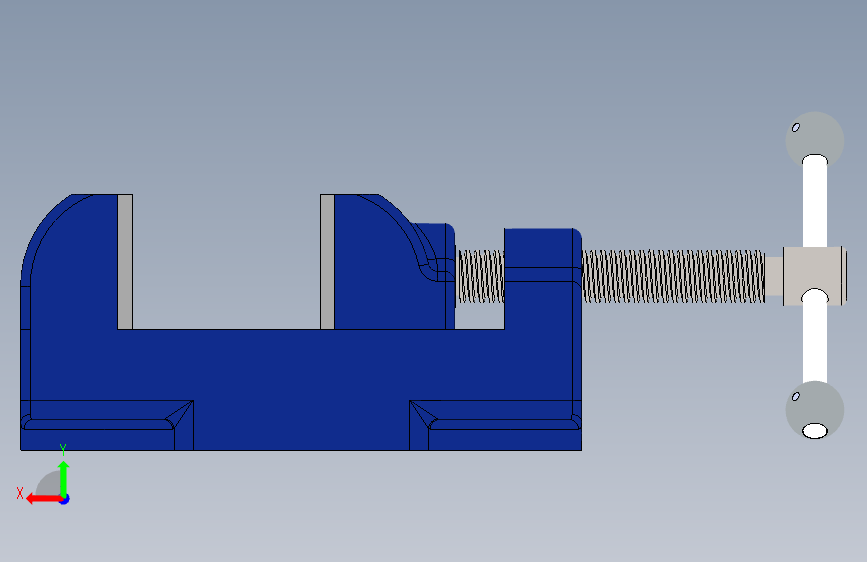The image size is (867, 562).
Task: Click the red X axis arrow of triad
Action: [x=43, y=499]
